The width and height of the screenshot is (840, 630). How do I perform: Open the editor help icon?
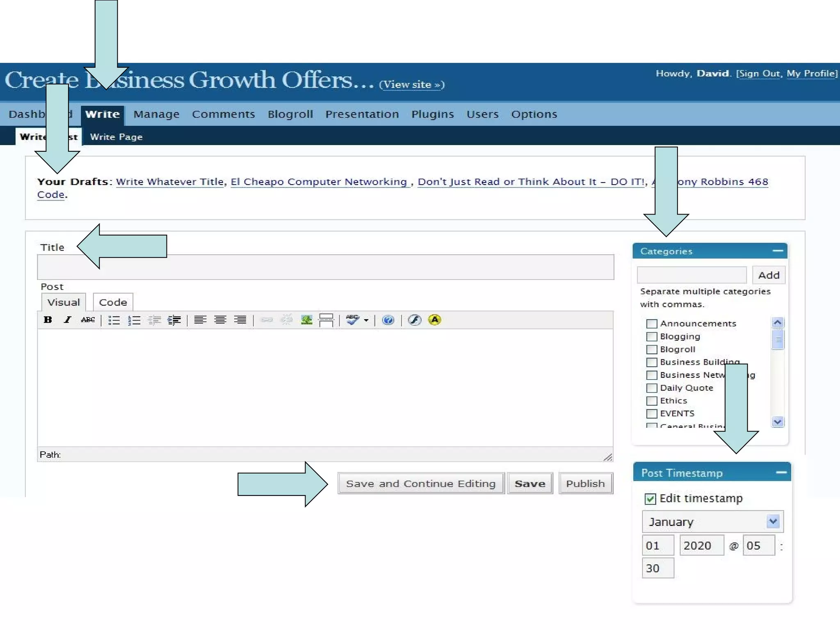click(x=388, y=320)
